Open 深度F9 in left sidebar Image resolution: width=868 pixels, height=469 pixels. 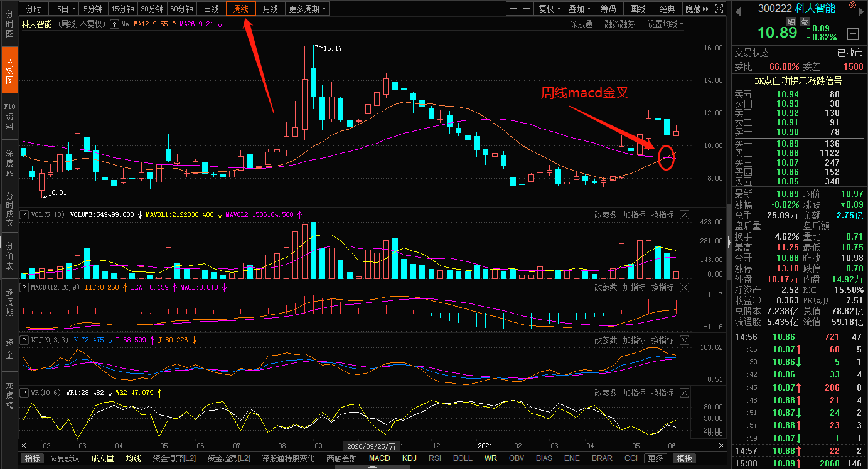point(9,163)
